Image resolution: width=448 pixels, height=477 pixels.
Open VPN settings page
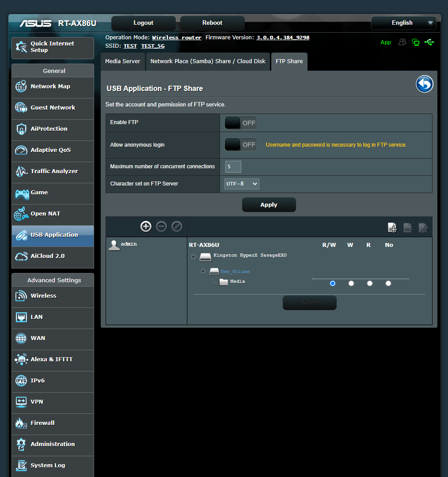pyautogui.click(x=53, y=403)
